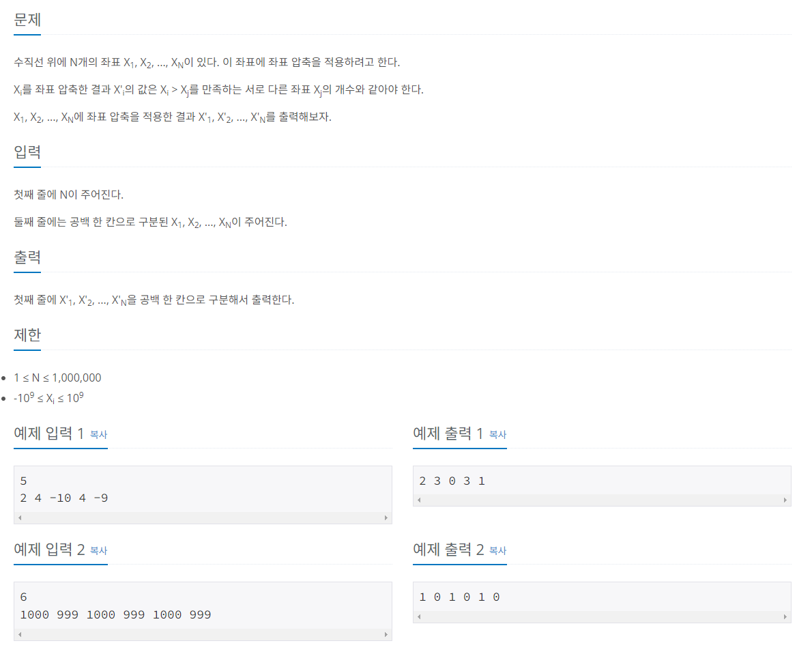Click right scroll arrow in example input 2 box
The image size is (812, 654).
386,634
